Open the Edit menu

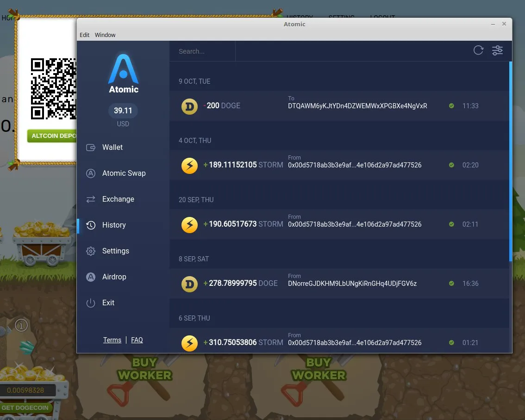[x=84, y=35]
